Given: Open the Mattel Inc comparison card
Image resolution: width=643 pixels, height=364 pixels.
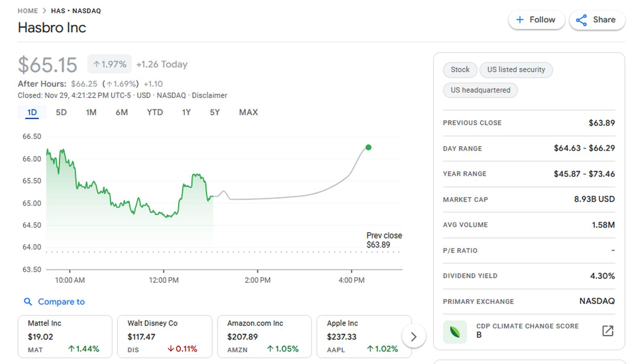Looking at the screenshot, I should (x=65, y=336).
